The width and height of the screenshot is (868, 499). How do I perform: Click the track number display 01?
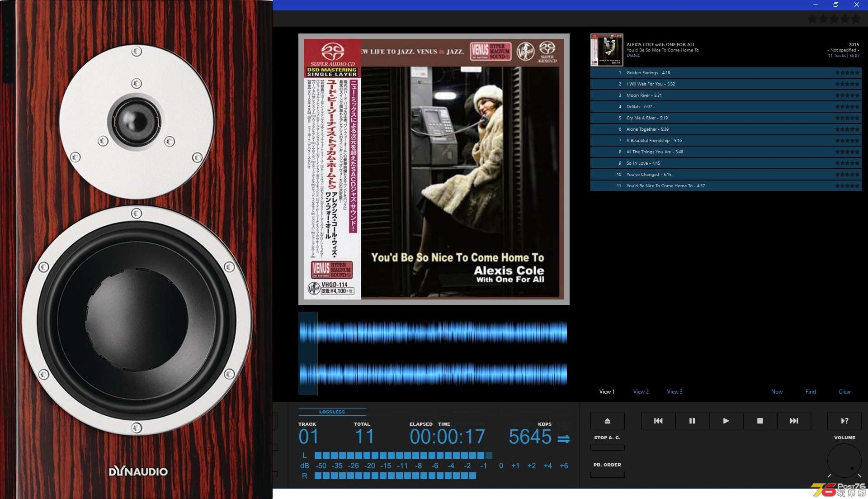tap(309, 437)
